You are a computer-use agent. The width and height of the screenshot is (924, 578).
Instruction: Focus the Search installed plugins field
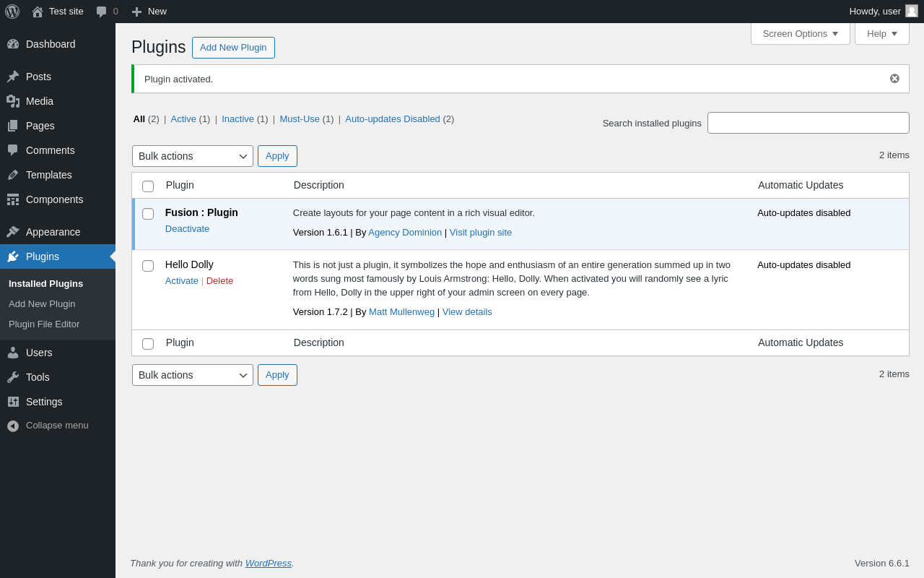coord(808,123)
